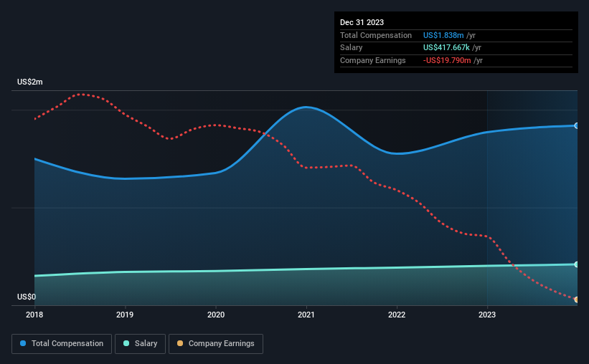Click the US$417.667k salary value

(x=446, y=48)
